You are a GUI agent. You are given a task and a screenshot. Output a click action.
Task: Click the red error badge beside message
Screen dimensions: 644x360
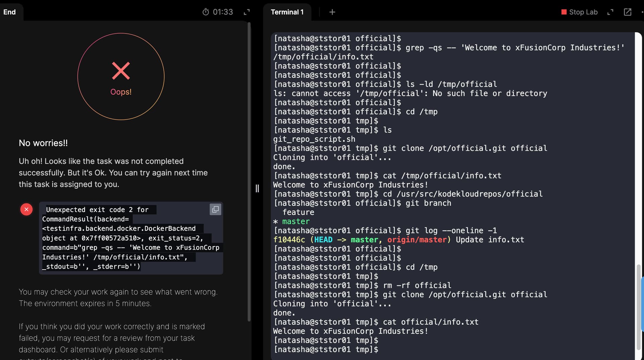26,209
